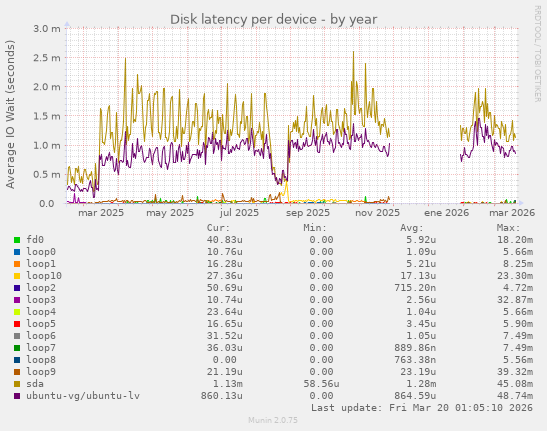Click the 'Max:' column header

pos(508,228)
